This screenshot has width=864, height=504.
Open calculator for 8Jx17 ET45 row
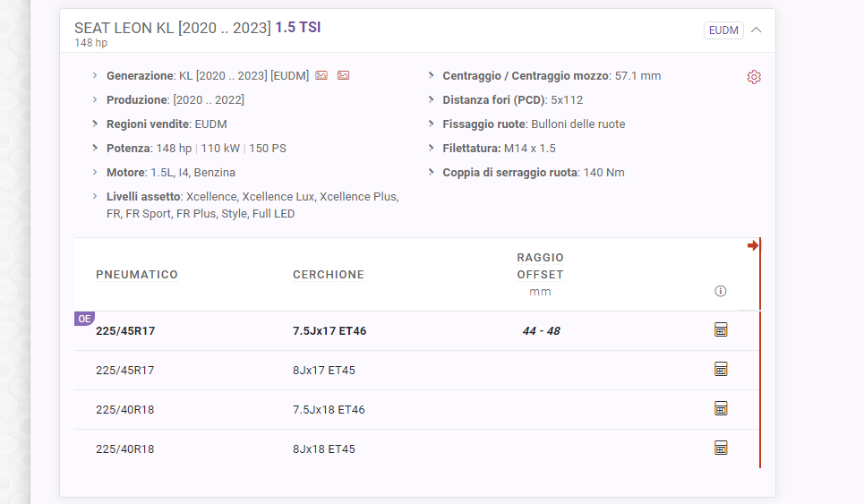721,370
